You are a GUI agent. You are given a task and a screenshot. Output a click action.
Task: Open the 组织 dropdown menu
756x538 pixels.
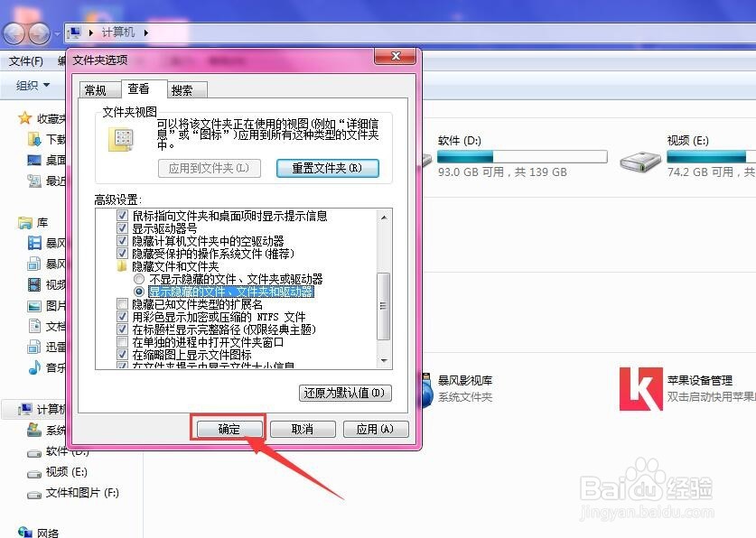(33, 85)
